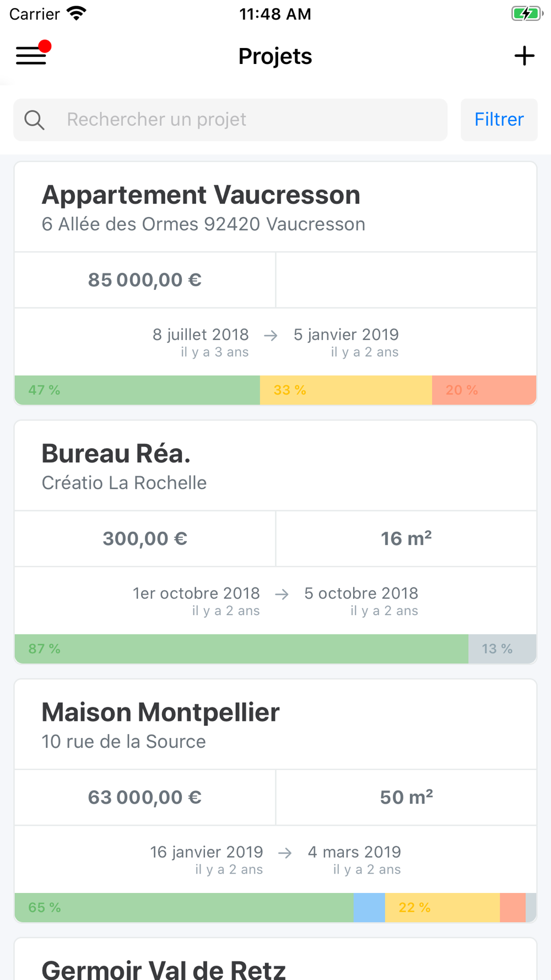
Task: Click the green 47 % progress segment
Action: pos(137,390)
